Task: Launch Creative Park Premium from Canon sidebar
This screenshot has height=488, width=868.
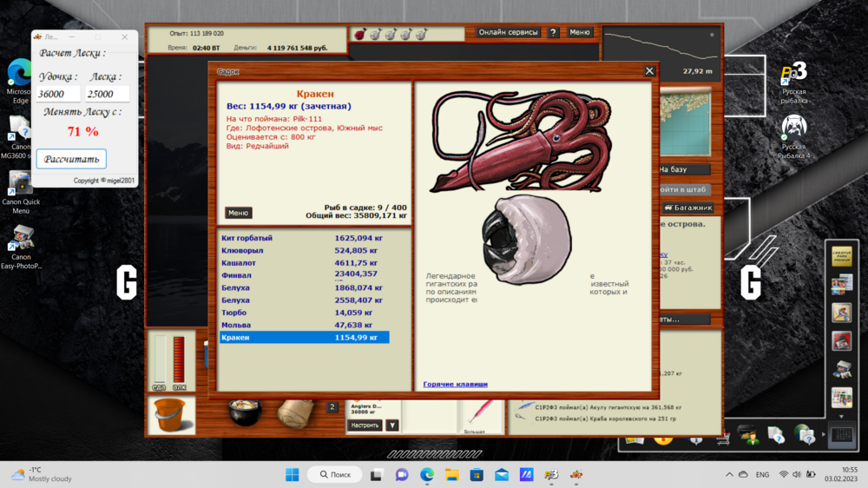Action: (841, 256)
